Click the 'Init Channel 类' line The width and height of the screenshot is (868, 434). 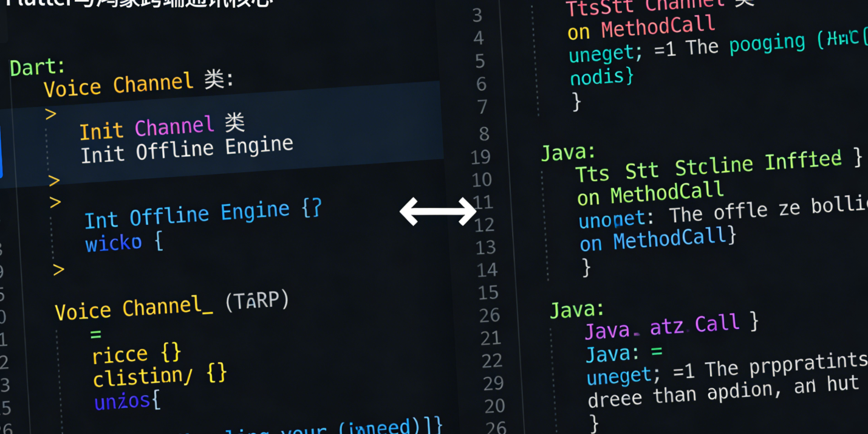162,127
